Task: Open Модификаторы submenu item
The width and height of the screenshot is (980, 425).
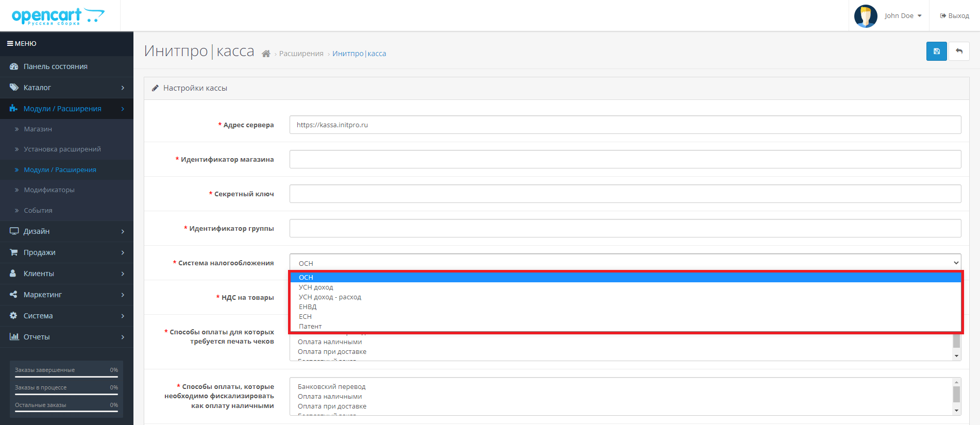Action: tap(66, 190)
